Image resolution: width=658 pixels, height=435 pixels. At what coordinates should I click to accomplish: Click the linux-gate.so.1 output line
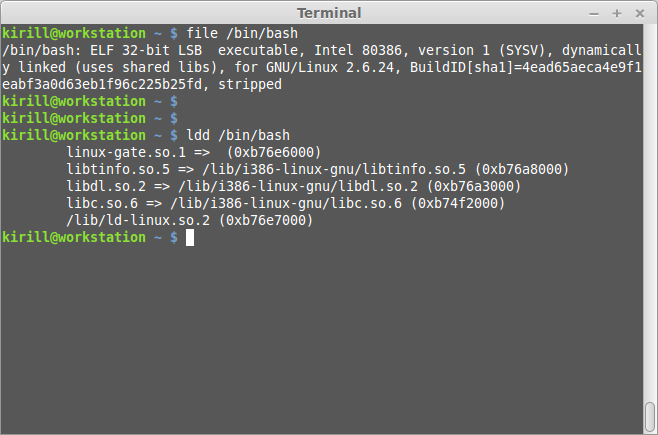[193, 152]
